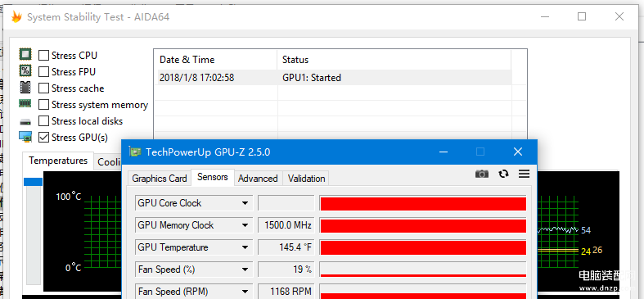Screen dimensions: 644x299
Task: Click the monitor icon beside Stress GPU(s)
Action: coord(25,137)
